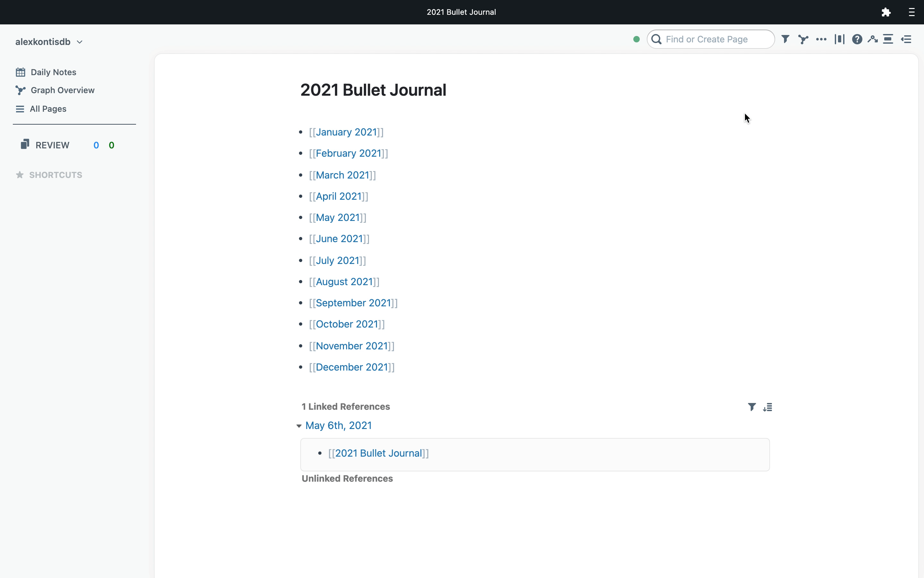
Task: Click the blue review count 0
Action: (96, 145)
